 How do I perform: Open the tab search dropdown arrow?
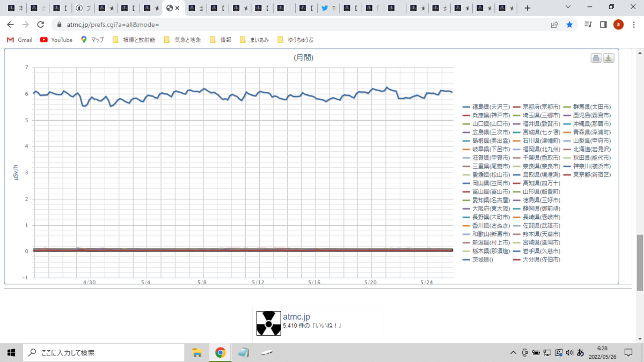click(x=568, y=7)
